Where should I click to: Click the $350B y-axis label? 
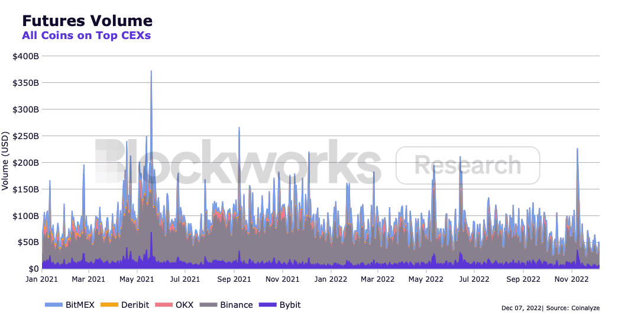point(27,83)
